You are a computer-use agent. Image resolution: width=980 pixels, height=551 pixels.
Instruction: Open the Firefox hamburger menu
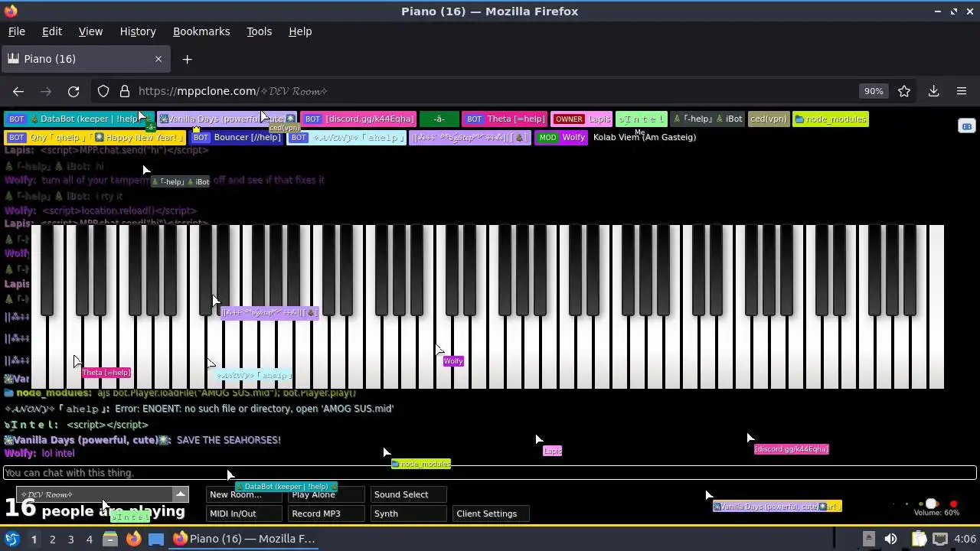click(962, 91)
